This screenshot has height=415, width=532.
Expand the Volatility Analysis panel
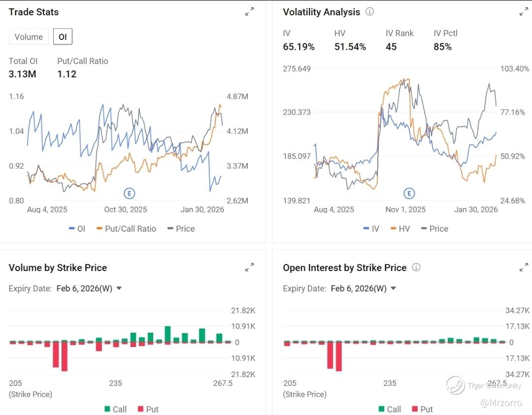524,12
